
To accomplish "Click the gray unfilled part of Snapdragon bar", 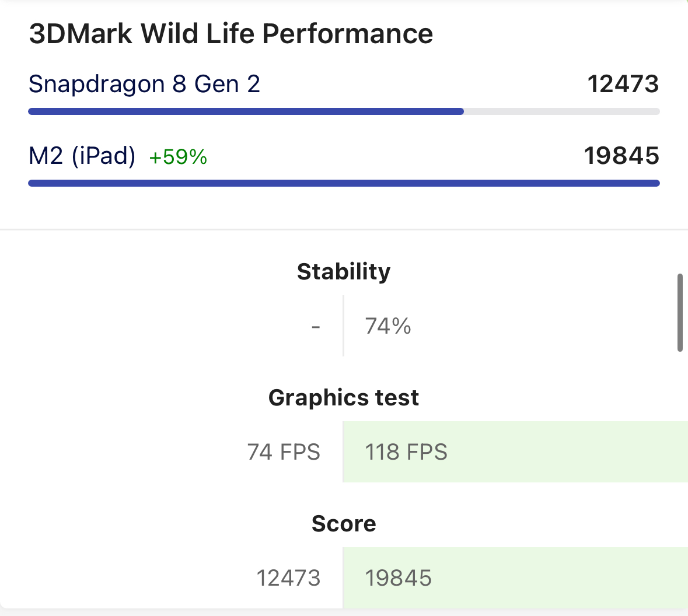I will (x=561, y=111).
